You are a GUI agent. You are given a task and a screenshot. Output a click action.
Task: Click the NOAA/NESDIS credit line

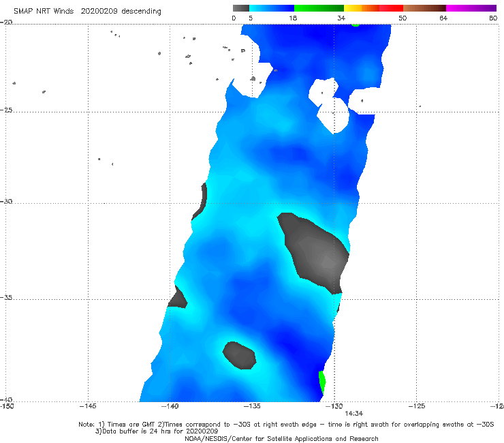click(x=281, y=439)
